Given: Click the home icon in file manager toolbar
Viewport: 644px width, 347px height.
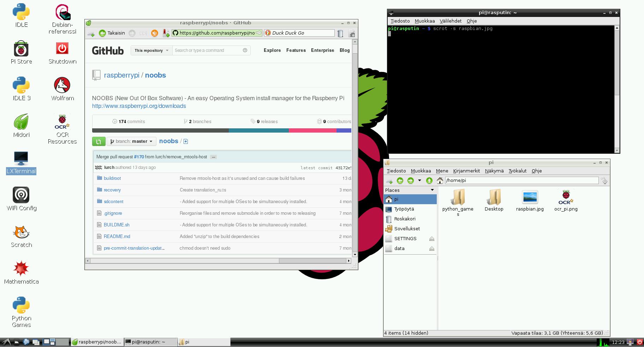Looking at the screenshot, I should point(440,181).
